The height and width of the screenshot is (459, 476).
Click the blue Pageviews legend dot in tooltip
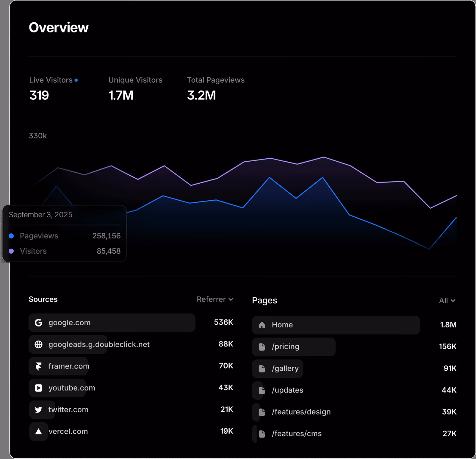click(11, 236)
